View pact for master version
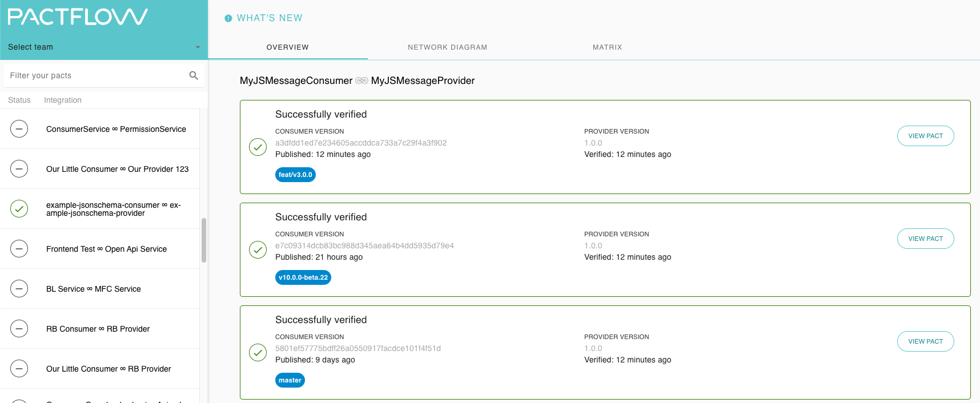 [x=926, y=341]
